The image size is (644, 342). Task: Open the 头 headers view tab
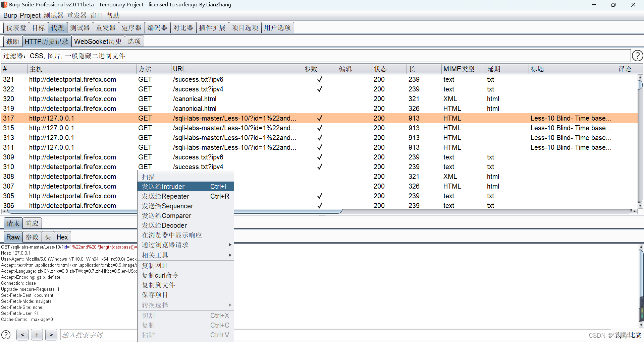48,237
